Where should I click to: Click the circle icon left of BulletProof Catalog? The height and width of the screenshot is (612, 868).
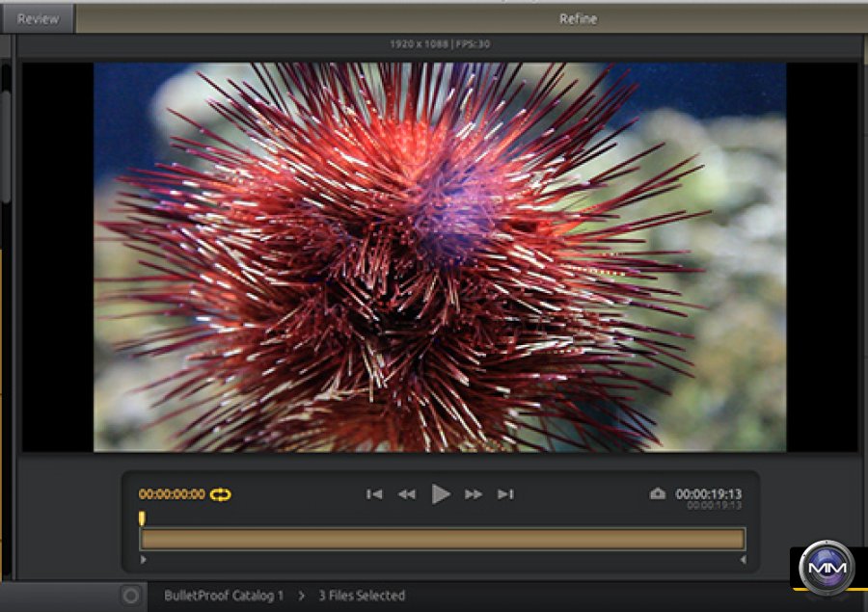click(131, 596)
